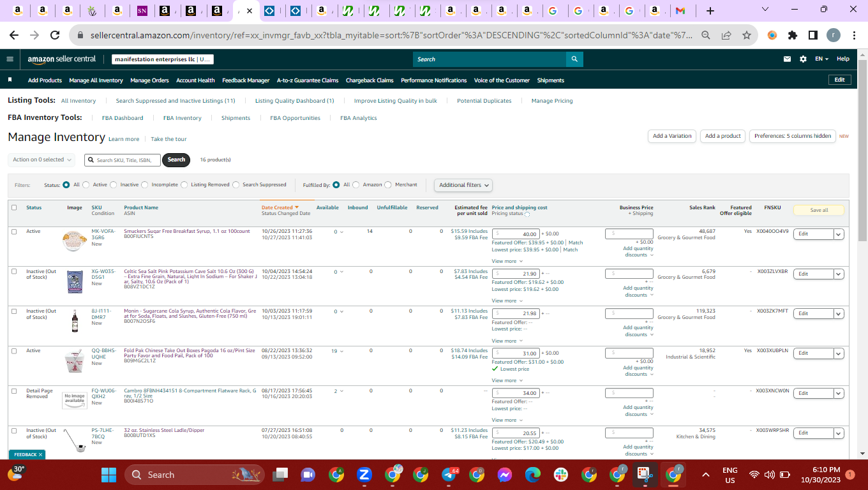Click Add a product button
The width and height of the screenshot is (868, 490).
[x=723, y=136]
